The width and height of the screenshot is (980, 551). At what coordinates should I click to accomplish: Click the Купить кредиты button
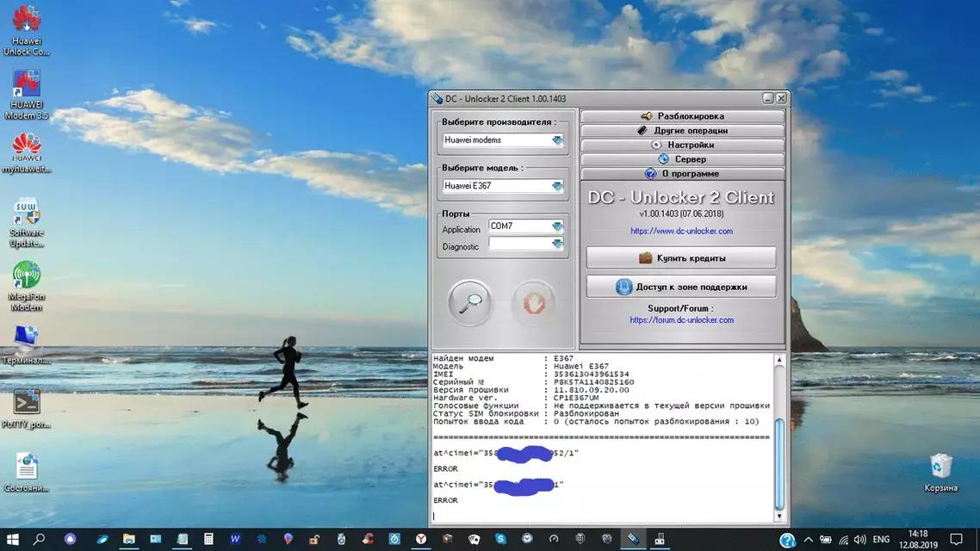click(x=681, y=258)
